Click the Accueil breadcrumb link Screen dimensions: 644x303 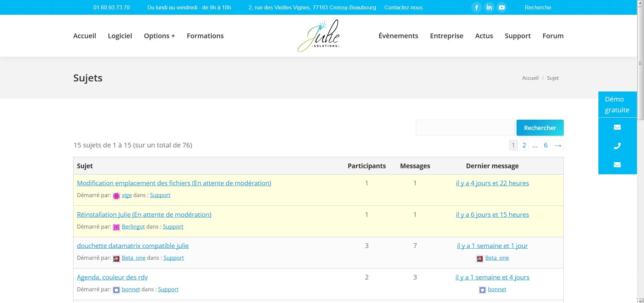530,78
